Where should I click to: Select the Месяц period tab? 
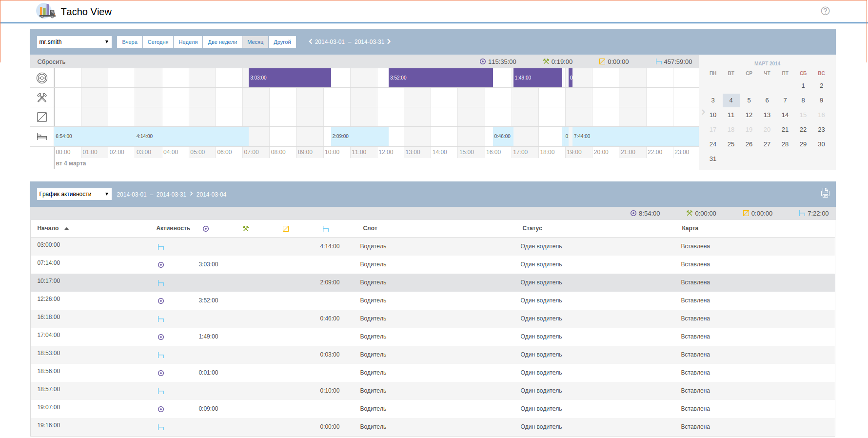[x=255, y=42]
